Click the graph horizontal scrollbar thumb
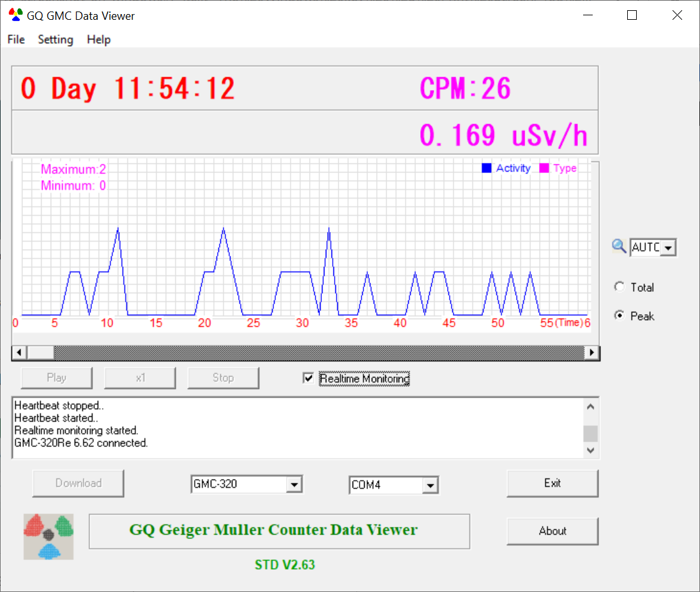The height and width of the screenshot is (592, 700). pyautogui.click(x=41, y=353)
